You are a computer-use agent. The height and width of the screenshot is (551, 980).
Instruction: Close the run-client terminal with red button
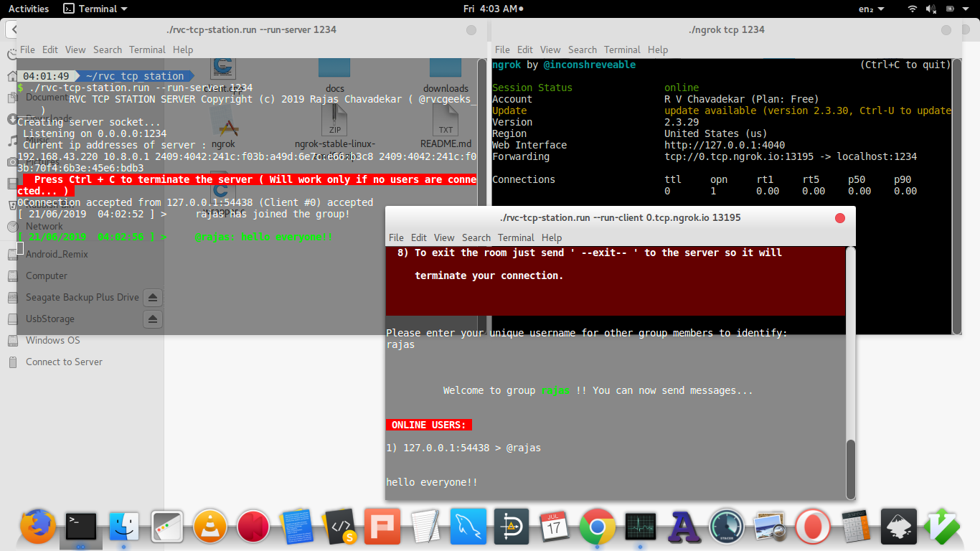(840, 218)
